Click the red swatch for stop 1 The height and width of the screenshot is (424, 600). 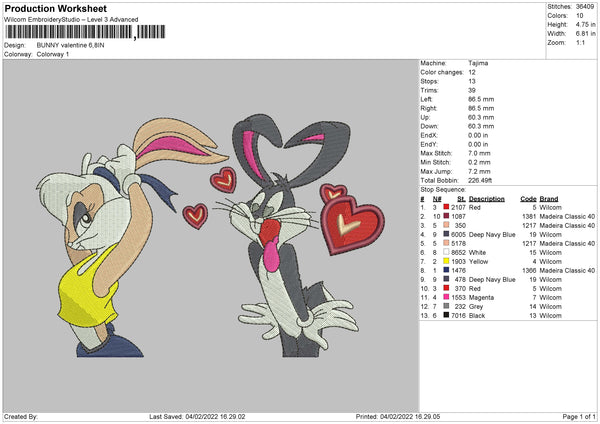(446, 207)
